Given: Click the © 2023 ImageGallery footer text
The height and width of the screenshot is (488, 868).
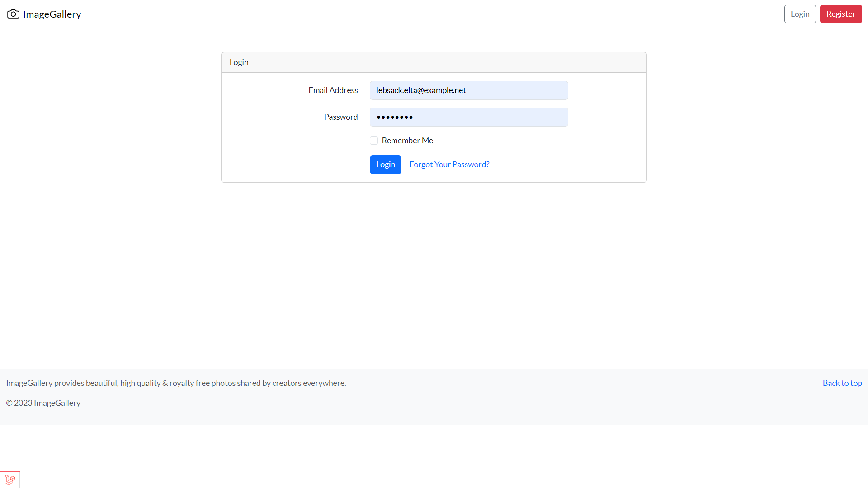Looking at the screenshot, I should [43, 403].
